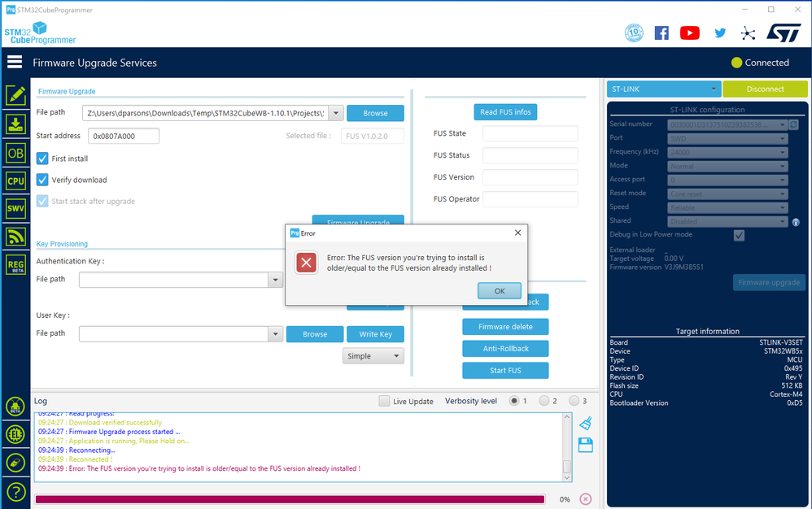Click the Start FUS button

pos(505,371)
